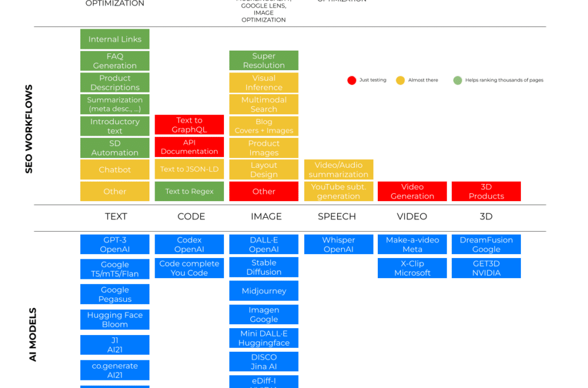Click the vertical AI MODELS label

click(33, 335)
